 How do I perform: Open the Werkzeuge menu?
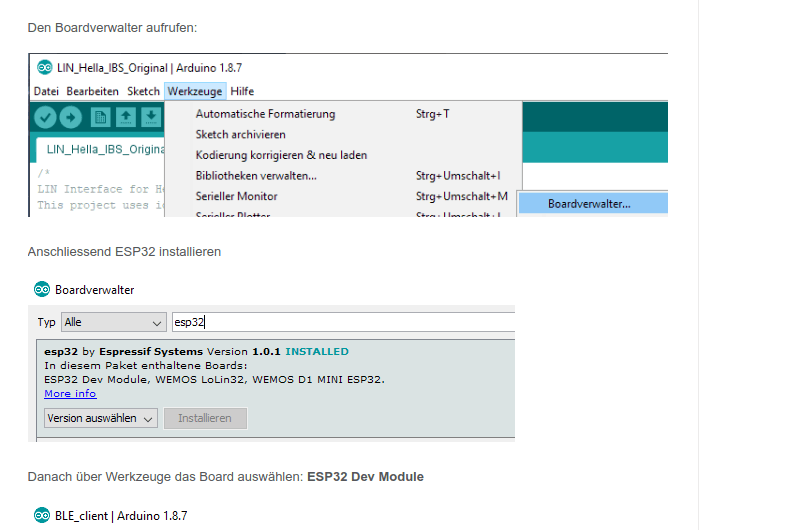pyautogui.click(x=195, y=91)
